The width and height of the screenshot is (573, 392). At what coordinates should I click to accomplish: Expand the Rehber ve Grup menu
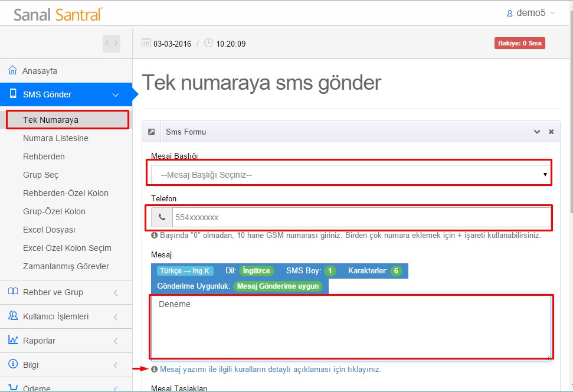pos(66,292)
